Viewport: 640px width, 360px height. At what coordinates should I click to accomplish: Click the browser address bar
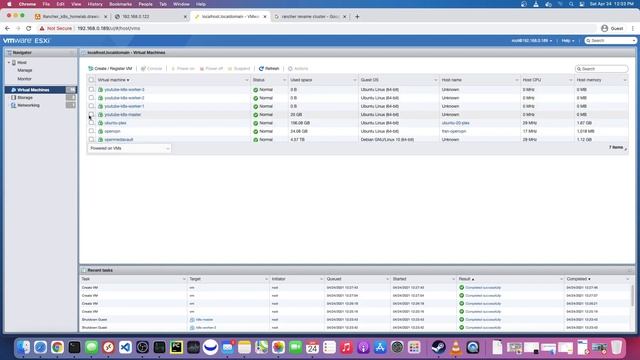click(x=316, y=28)
